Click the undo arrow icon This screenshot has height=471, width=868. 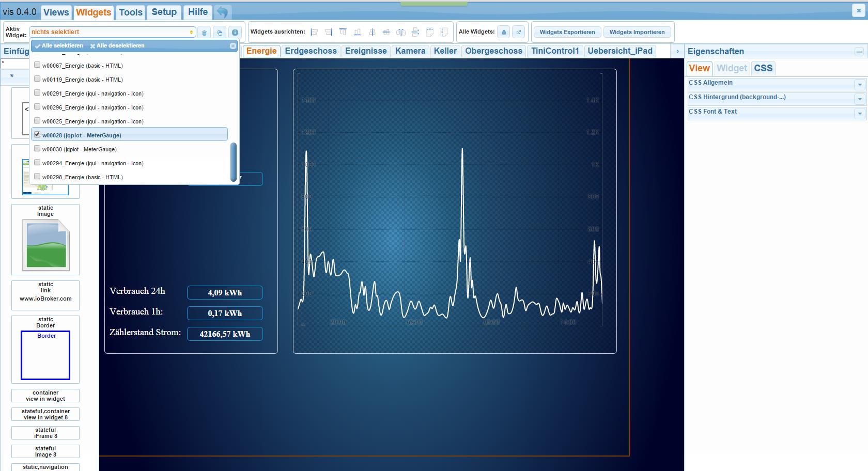[x=222, y=12]
